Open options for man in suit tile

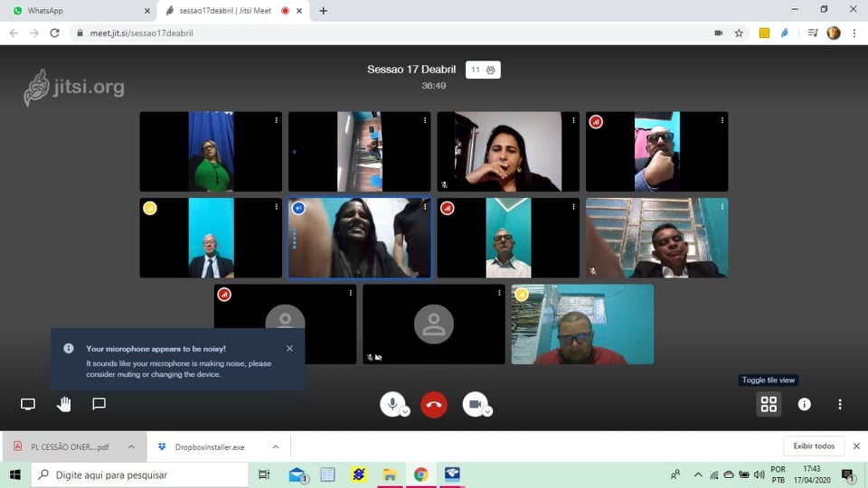pyautogui.click(x=277, y=206)
